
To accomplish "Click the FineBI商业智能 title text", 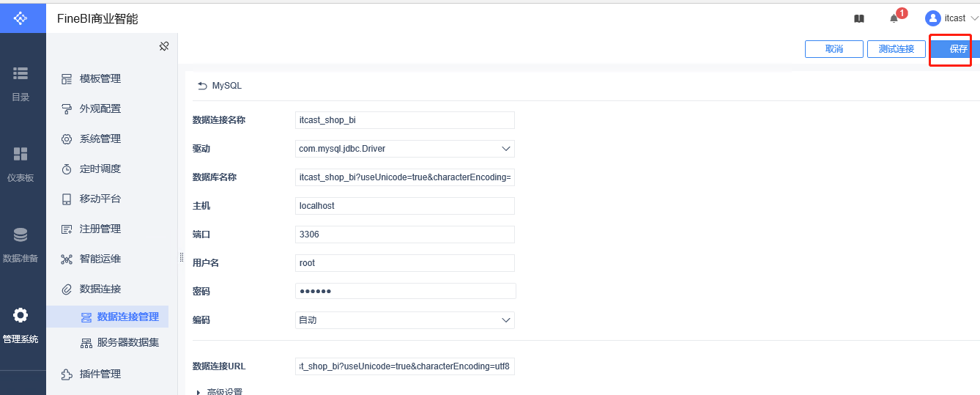I will click(x=97, y=19).
